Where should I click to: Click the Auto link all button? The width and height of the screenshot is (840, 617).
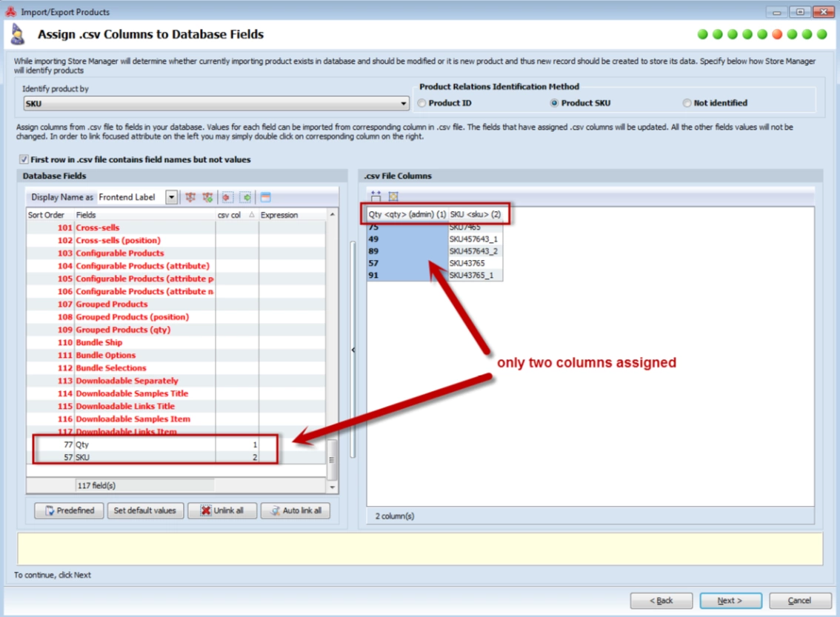pyautogui.click(x=295, y=510)
